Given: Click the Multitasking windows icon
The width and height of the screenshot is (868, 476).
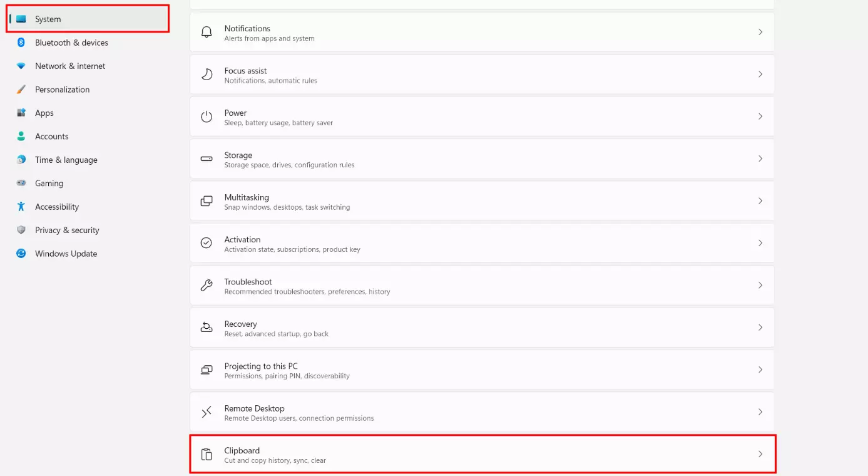Looking at the screenshot, I should 207,201.
